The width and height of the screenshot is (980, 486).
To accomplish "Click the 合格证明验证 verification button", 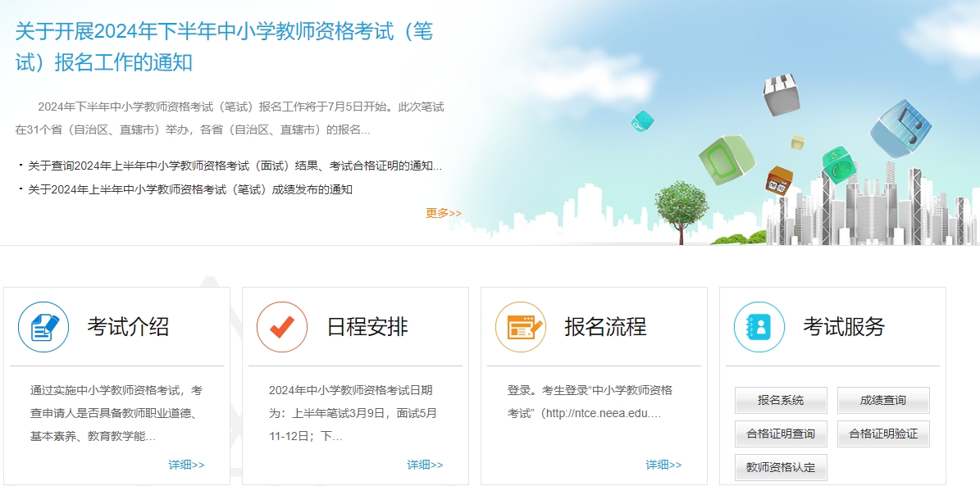I will [x=883, y=433].
